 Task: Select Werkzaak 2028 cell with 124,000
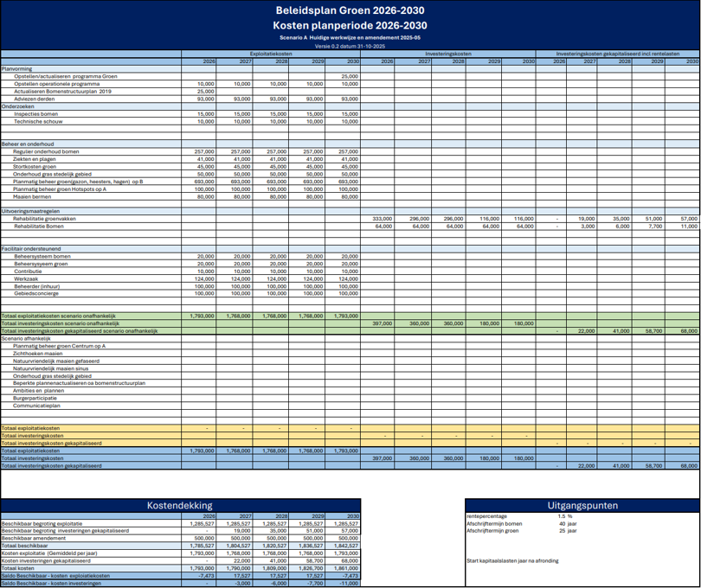tap(271, 278)
